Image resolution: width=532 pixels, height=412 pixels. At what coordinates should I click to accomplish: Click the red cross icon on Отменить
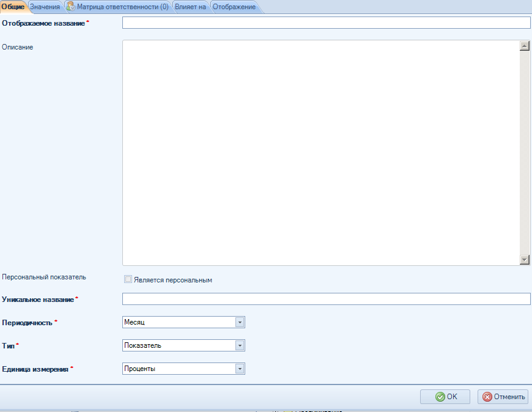487,397
